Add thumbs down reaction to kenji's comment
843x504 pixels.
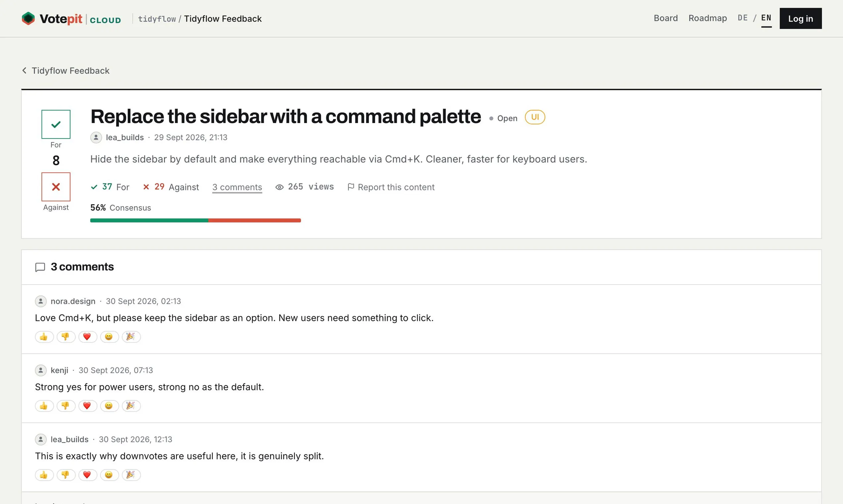pos(66,406)
